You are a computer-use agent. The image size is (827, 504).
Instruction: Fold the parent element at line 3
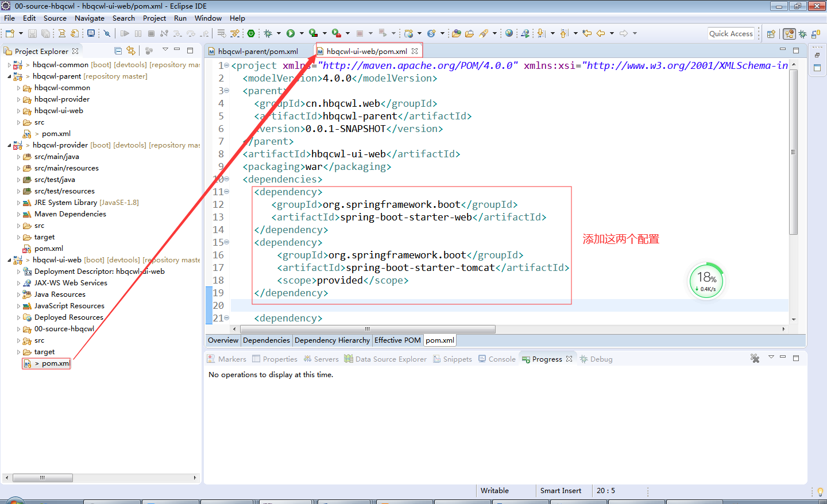pos(226,91)
